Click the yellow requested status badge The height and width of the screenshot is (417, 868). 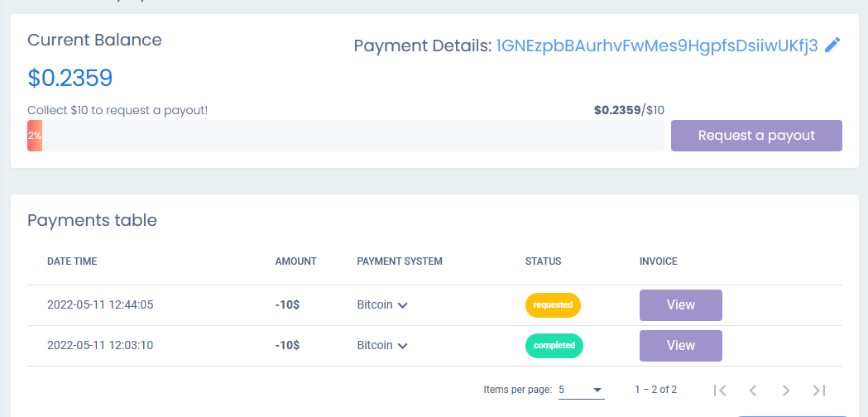click(553, 305)
